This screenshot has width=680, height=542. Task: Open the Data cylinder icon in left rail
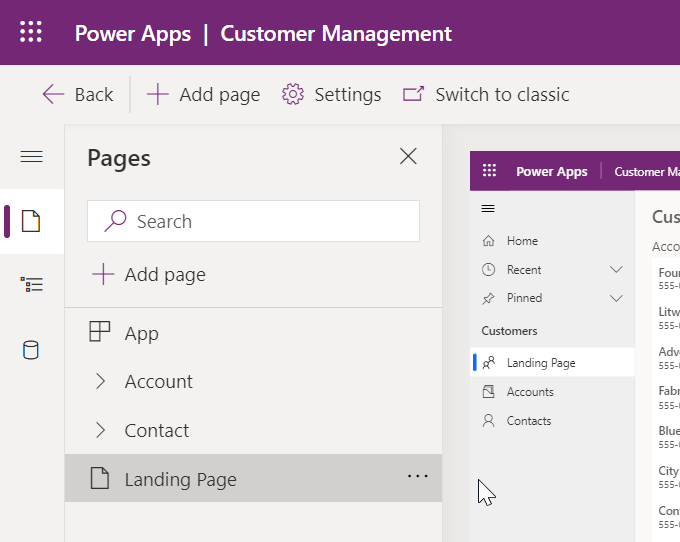coord(31,350)
